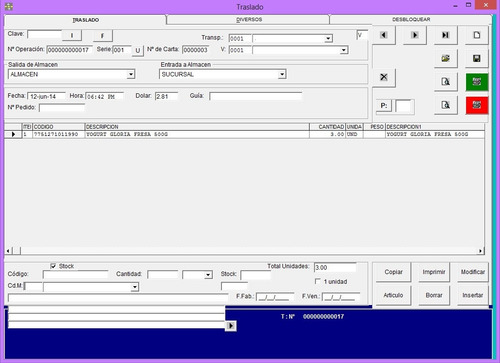
Task: Open the Transp. dropdown list
Action: point(328,39)
